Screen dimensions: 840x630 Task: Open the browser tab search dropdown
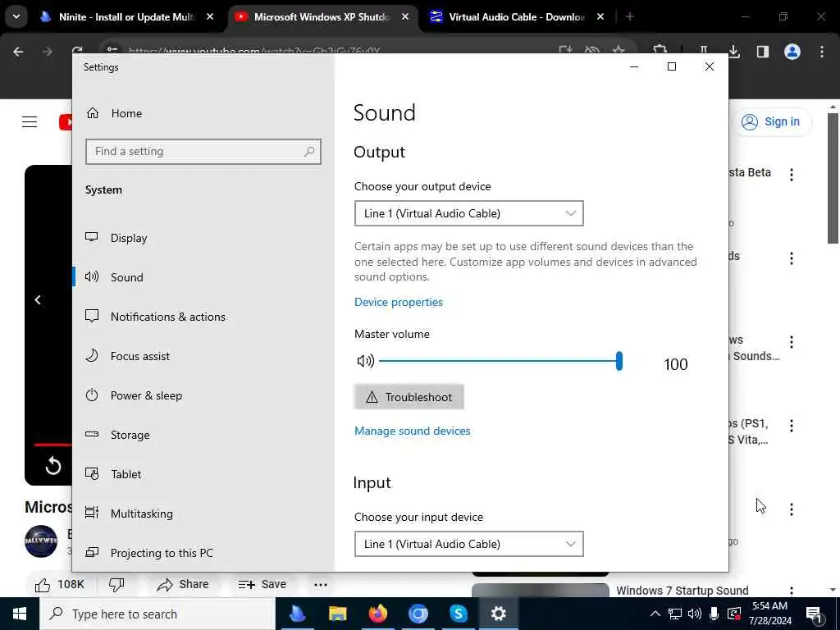point(16,16)
